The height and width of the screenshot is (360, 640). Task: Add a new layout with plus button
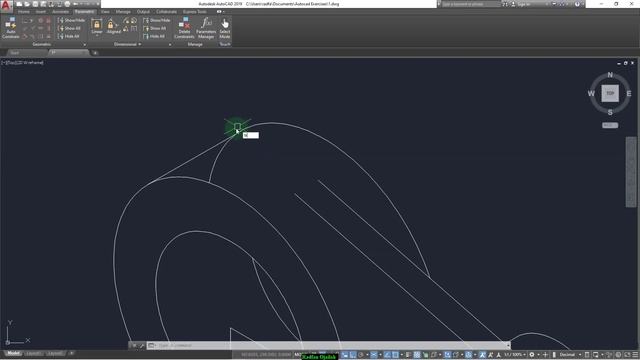(71, 353)
